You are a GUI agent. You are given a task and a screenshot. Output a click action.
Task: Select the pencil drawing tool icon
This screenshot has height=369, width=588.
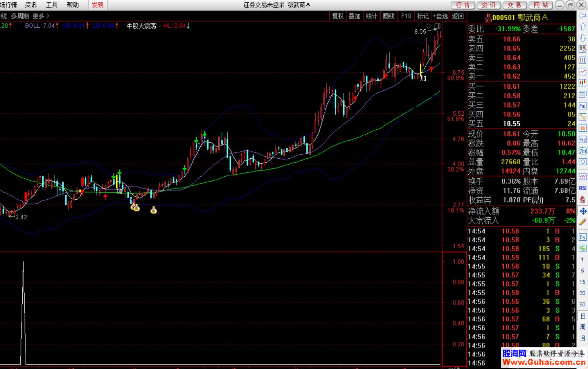coord(583,222)
